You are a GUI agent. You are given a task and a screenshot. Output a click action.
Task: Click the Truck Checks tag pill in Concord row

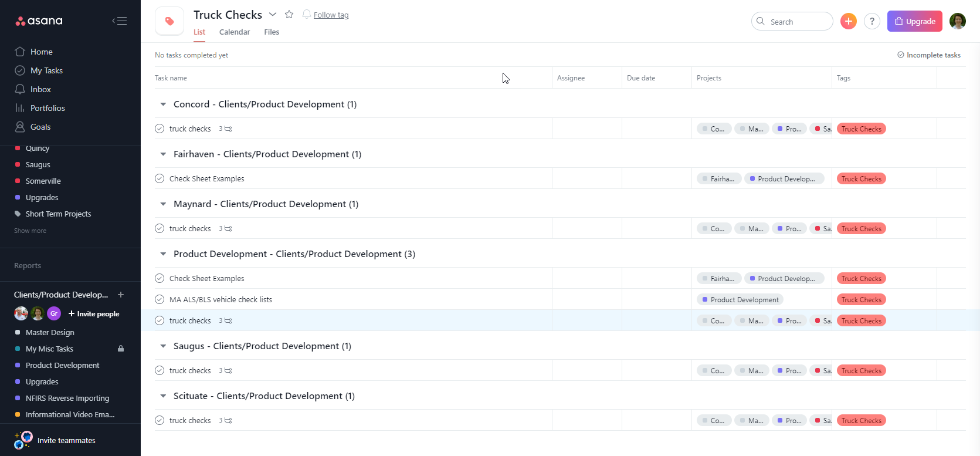click(x=862, y=129)
